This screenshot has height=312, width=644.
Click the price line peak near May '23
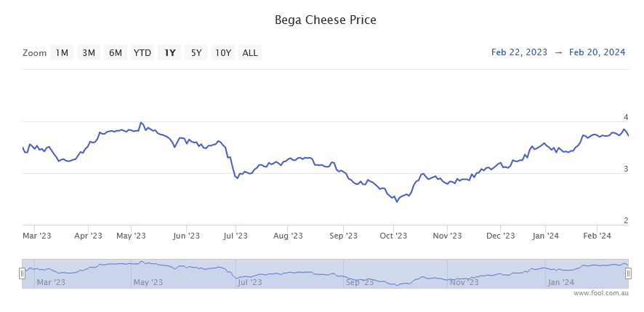(x=141, y=123)
